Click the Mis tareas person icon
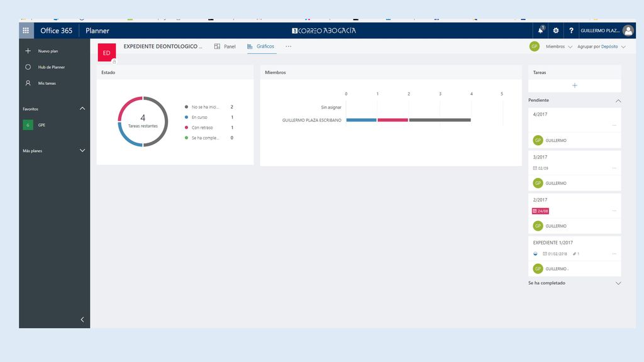 click(28, 83)
